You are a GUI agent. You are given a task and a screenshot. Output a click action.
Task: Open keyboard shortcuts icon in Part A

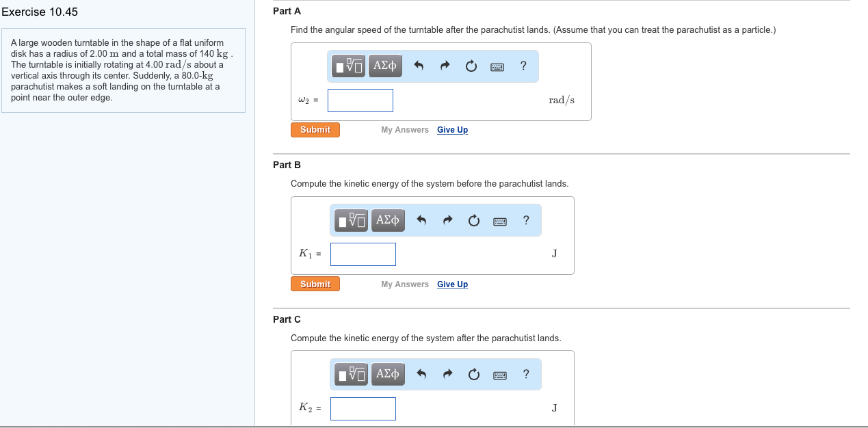[x=497, y=66]
